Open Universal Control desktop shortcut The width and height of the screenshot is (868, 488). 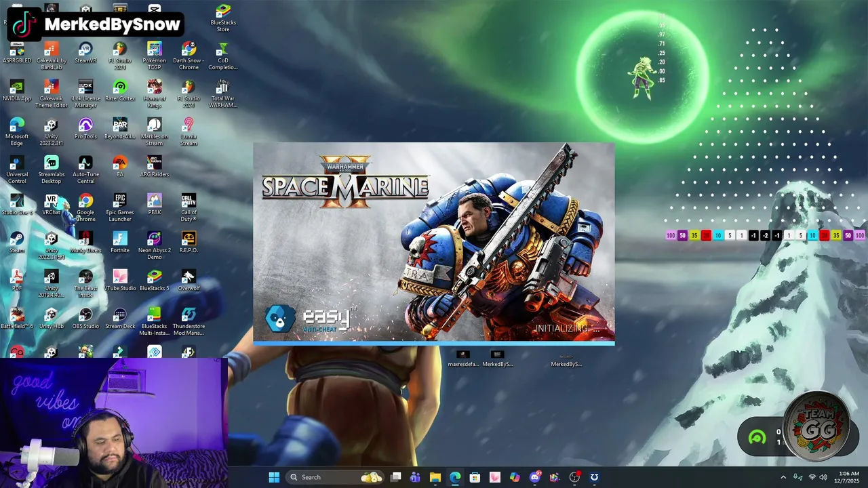(17, 170)
